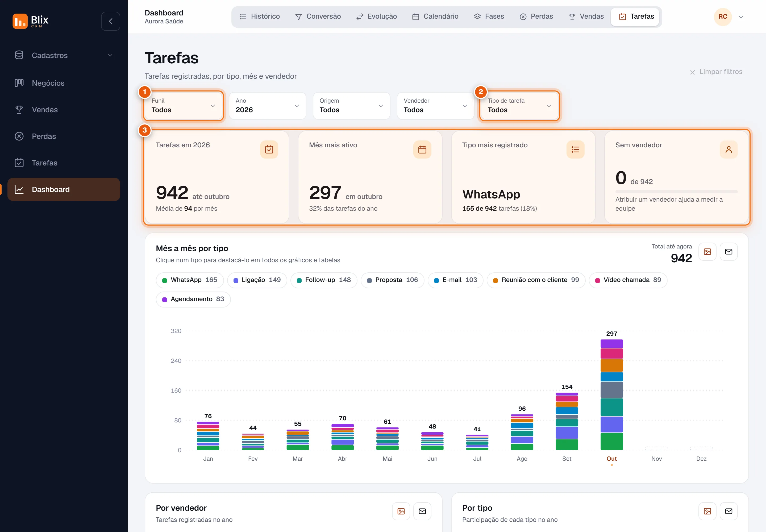Toggle 'Reunião com o cliente' chip
The height and width of the screenshot is (532, 766).
click(x=536, y=280)
